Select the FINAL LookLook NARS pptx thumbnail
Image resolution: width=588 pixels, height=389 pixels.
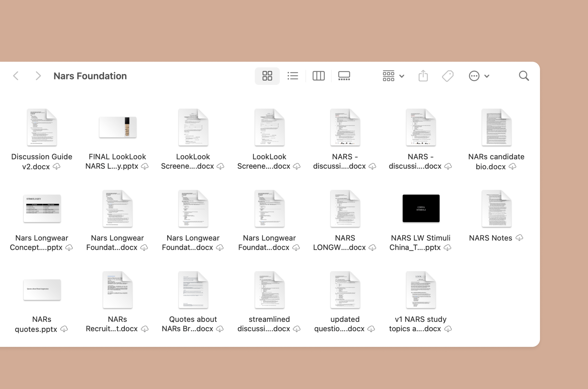[118, 127]
